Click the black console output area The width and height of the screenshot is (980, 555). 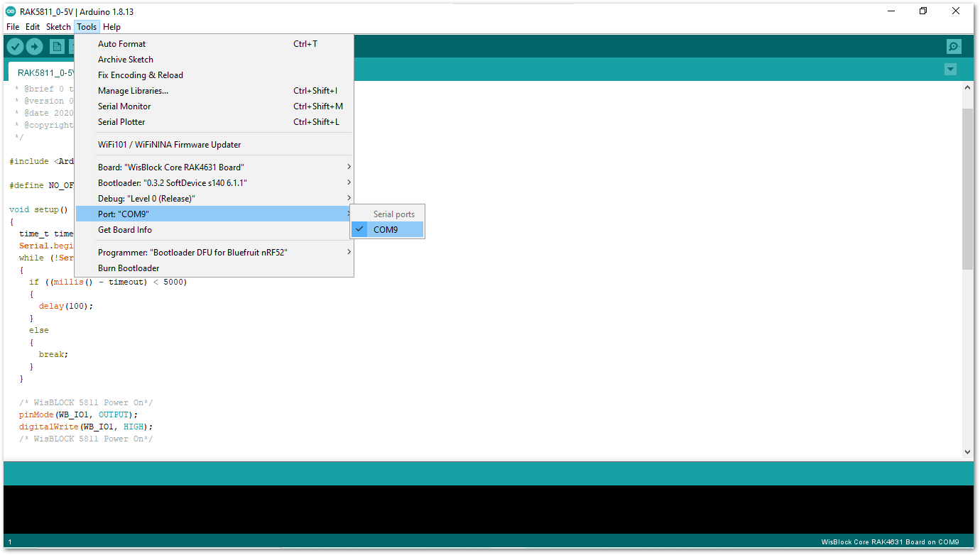(x=489, y=510)
